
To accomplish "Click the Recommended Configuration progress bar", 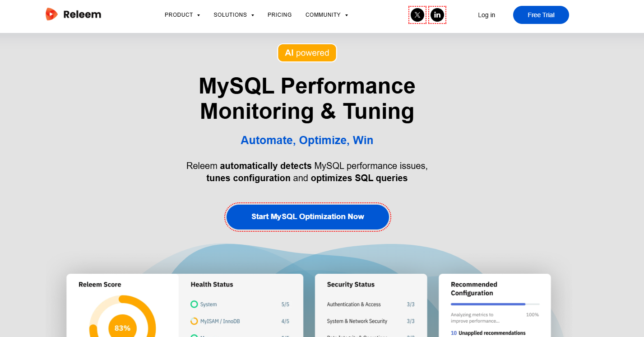I will (x=495, y=304).
